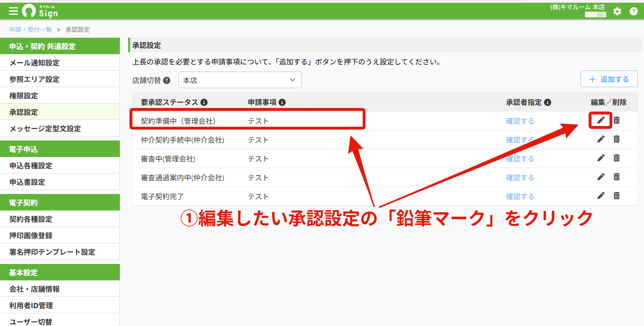Open 利用者ID管理 in sidebar

pos(60,305)
